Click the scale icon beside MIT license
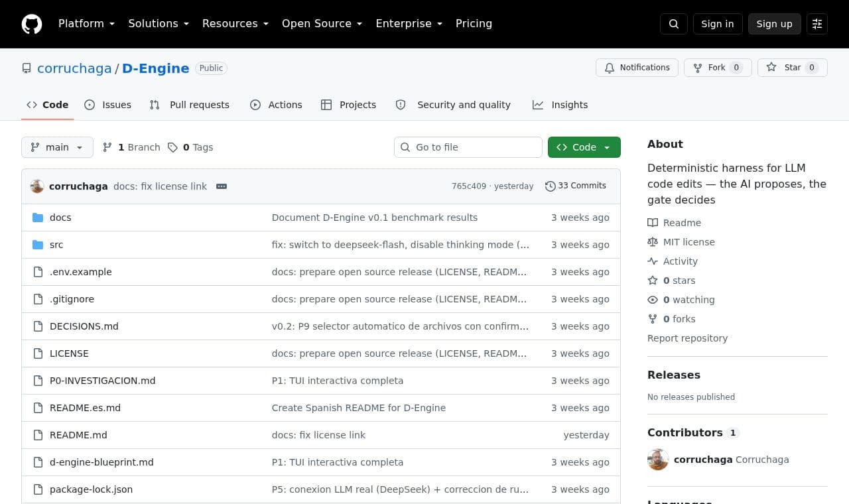Image resolution: width=849 pixels, height=504 pixels. pyautogui.click(x=653, y=242)
